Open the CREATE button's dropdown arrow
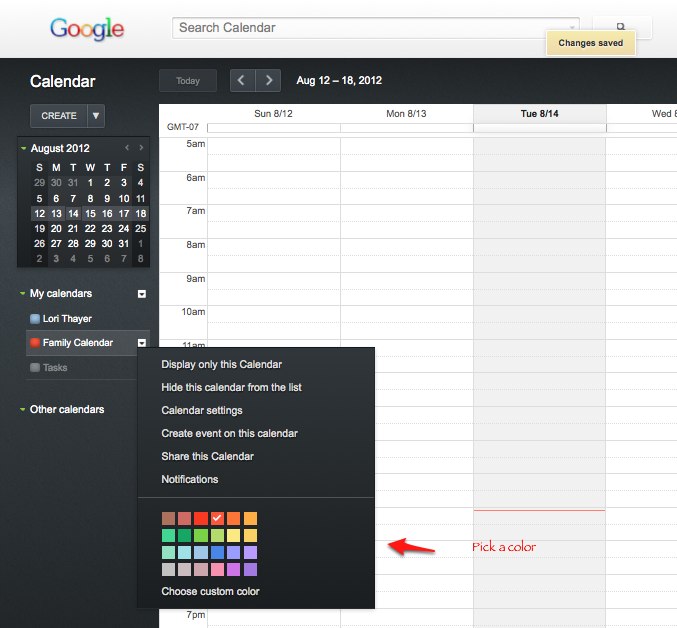The image size is (677, 628). point(96,116)
